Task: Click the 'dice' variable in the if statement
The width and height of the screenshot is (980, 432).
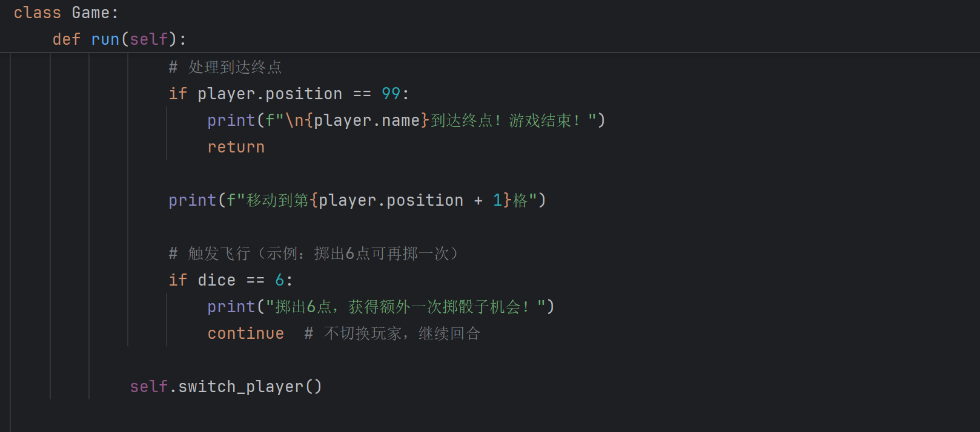Action: pyautogui.click(x=216, y=280)
